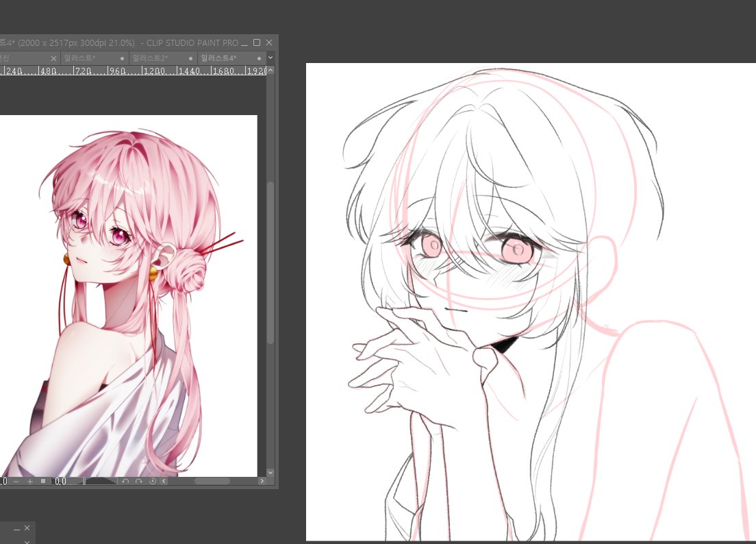The image size is (756, 544).
Task: Click the line-art sketch canvas on the right
Action: (531, 302)
